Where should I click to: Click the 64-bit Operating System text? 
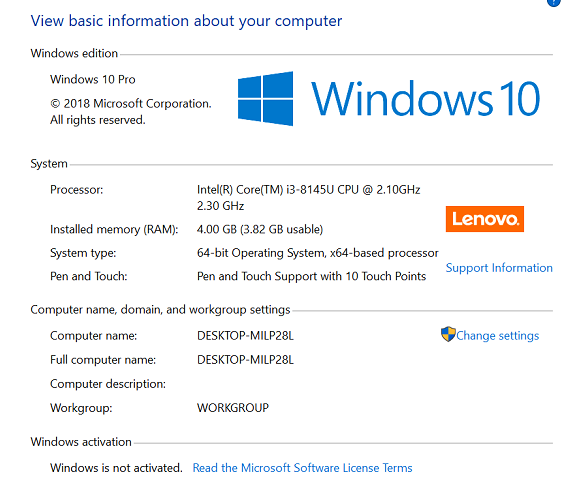318,253
